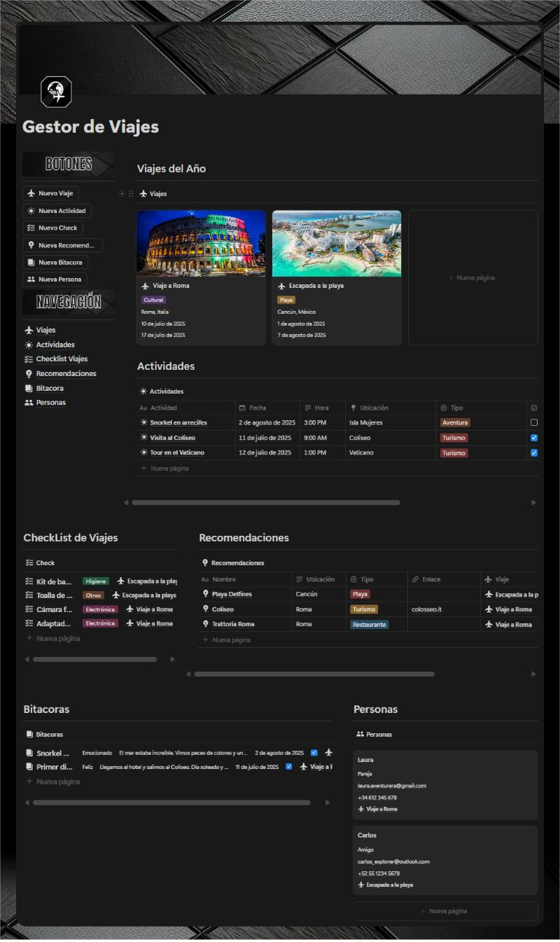
Task: Toggle checkbox on Primer día bitácora row
Action: point(288,767)
